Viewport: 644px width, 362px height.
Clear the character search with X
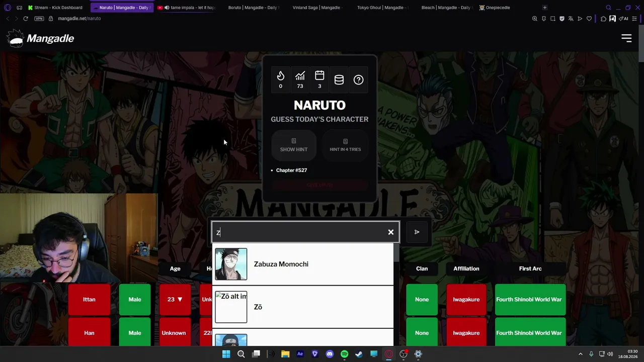point(391,232)
